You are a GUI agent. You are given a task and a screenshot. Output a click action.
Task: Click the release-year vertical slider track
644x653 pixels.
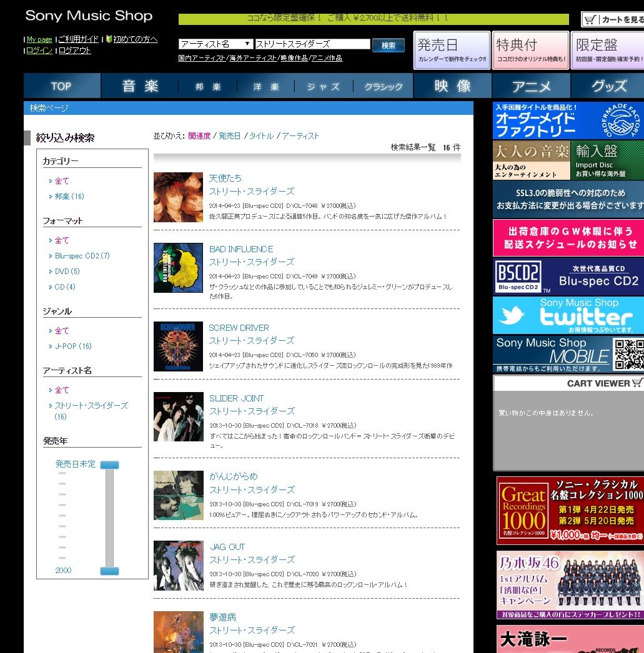(109, 518)
